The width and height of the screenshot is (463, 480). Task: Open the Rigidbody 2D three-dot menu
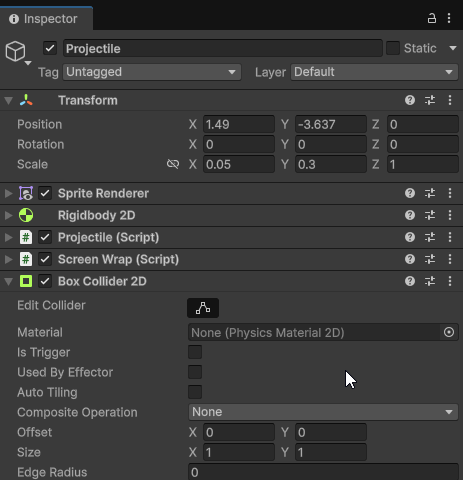click(450, 215)
